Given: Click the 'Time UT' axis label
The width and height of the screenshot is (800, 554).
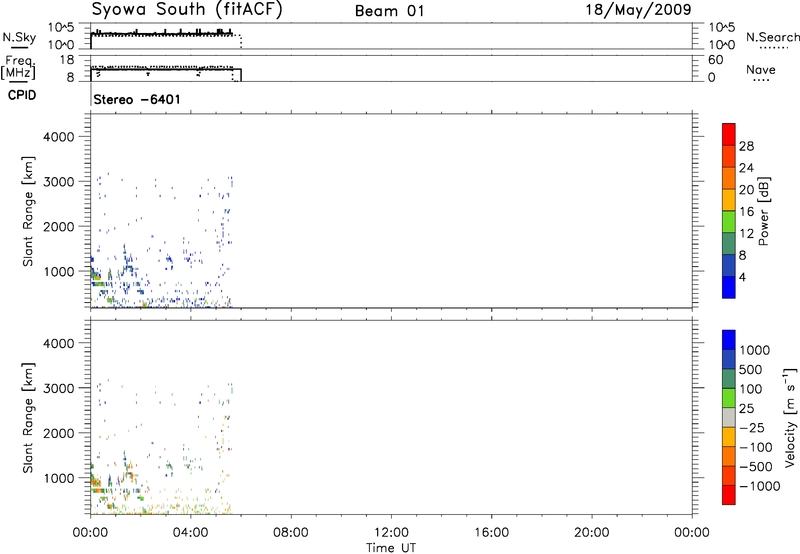Looking at the screenshot, I should click(391, 548).
